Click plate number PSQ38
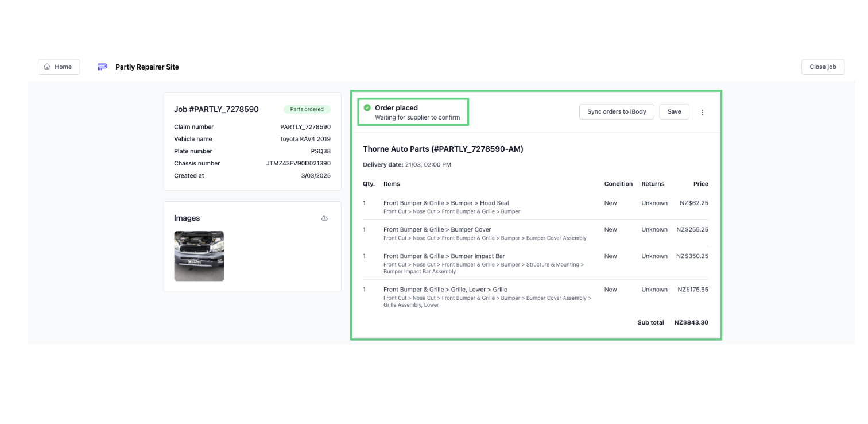This screenshot has width=868, height=424. 321,151
